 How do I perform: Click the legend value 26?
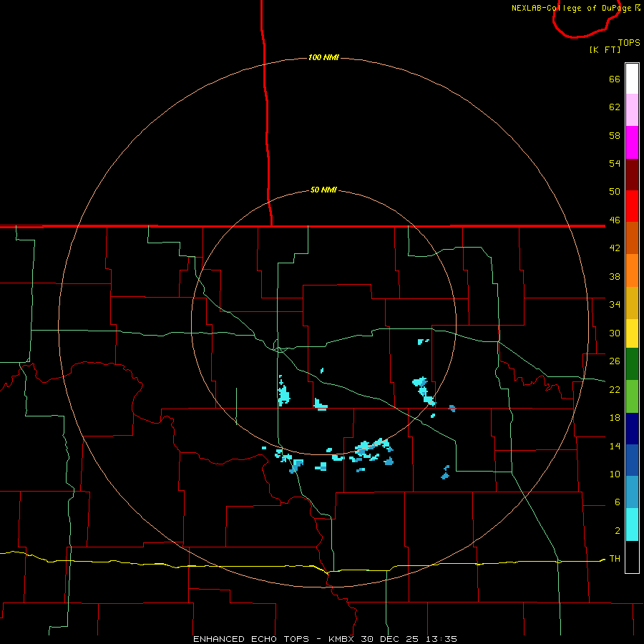(615, 361)
